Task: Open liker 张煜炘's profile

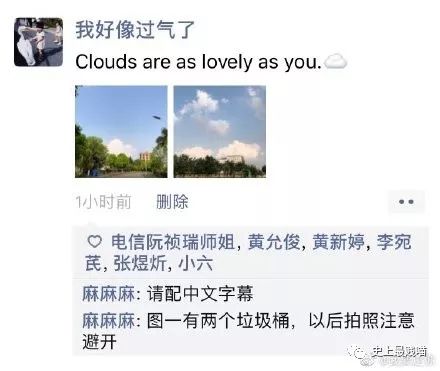Action: (140, 264)
